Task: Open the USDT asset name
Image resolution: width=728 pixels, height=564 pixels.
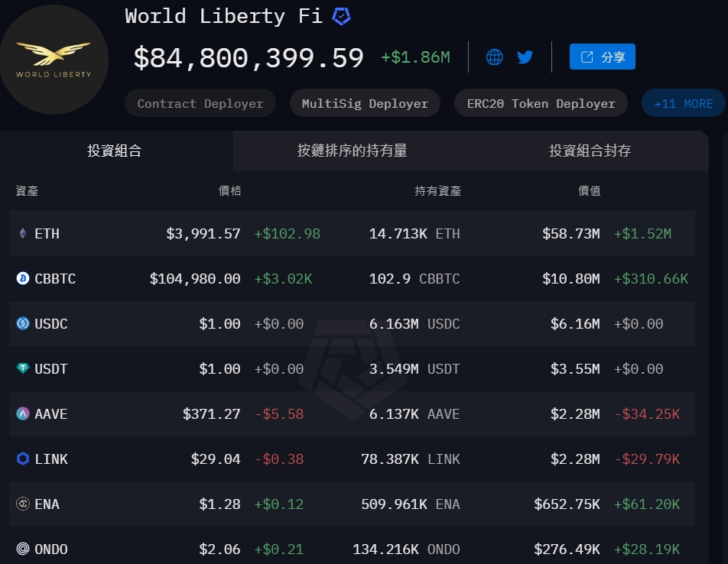Action: click(x=51, y=368)
